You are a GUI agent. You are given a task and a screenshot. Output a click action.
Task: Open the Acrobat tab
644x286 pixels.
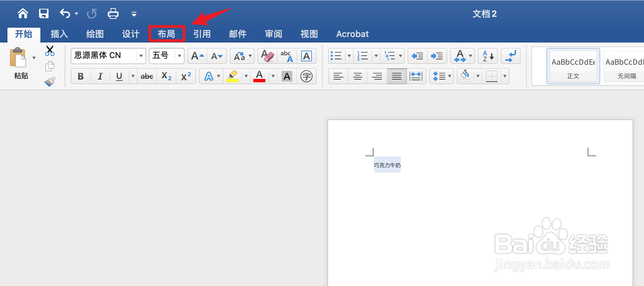[353, 34]
